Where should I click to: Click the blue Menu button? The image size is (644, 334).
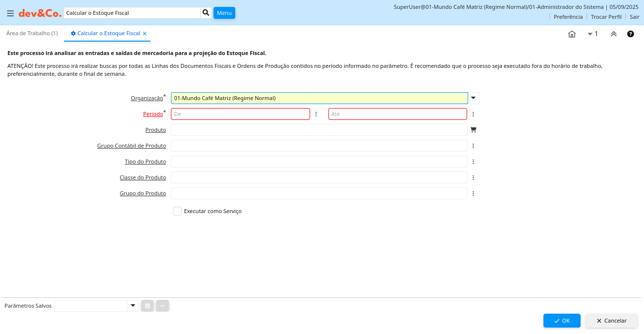coord(224,13)
